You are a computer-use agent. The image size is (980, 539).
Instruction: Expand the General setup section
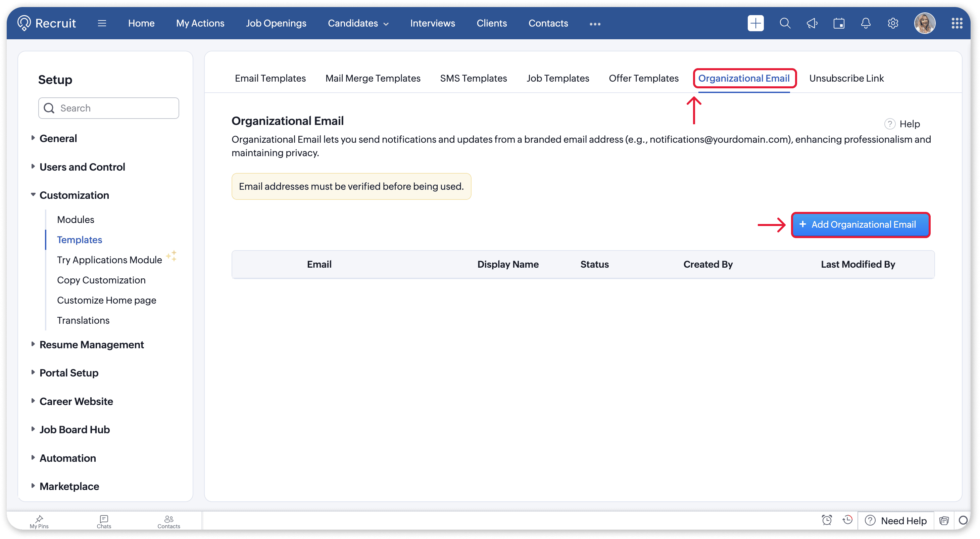tap(58, 139)
